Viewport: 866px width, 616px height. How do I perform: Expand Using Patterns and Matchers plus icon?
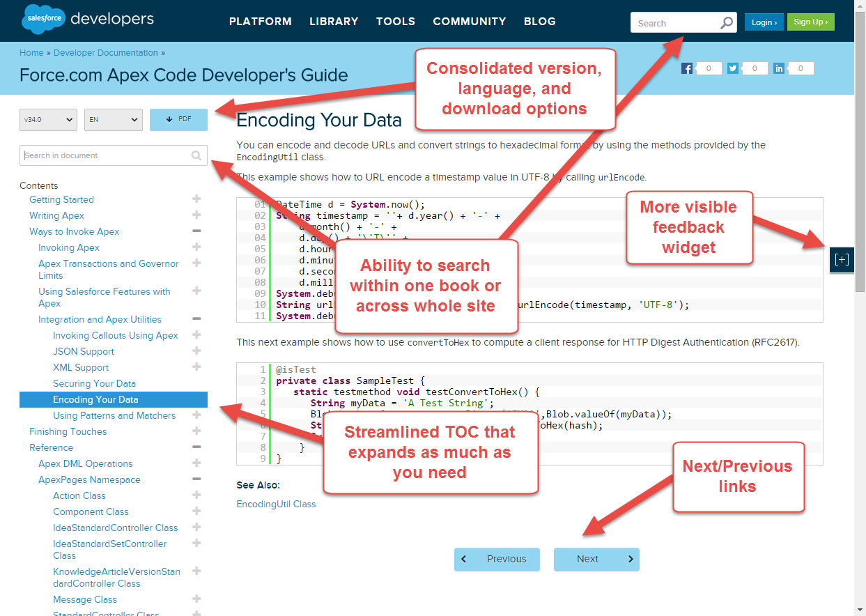click(196, 415)
